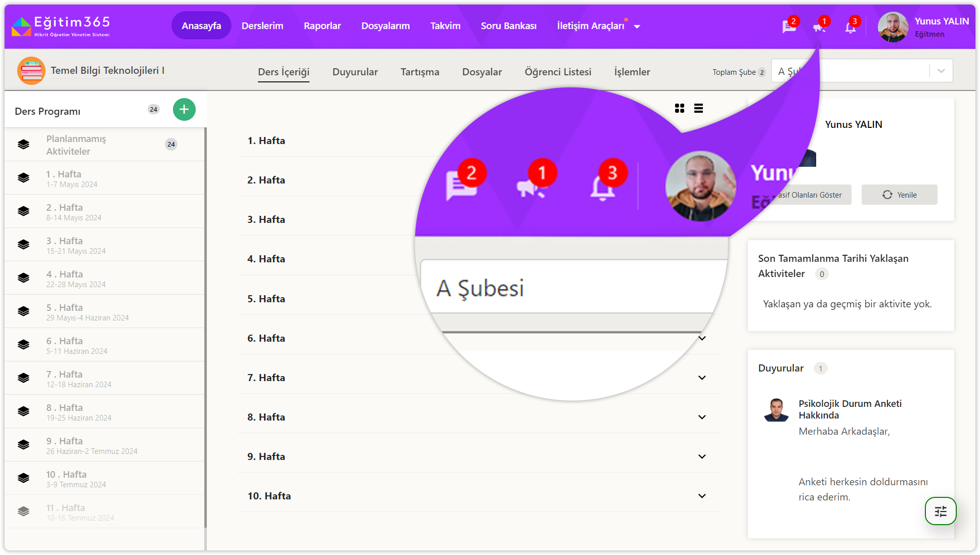Expand 8. Hafta chevron
Image resolution: width=980 pixels, height=555 pixels.
(x=702, y=417)
